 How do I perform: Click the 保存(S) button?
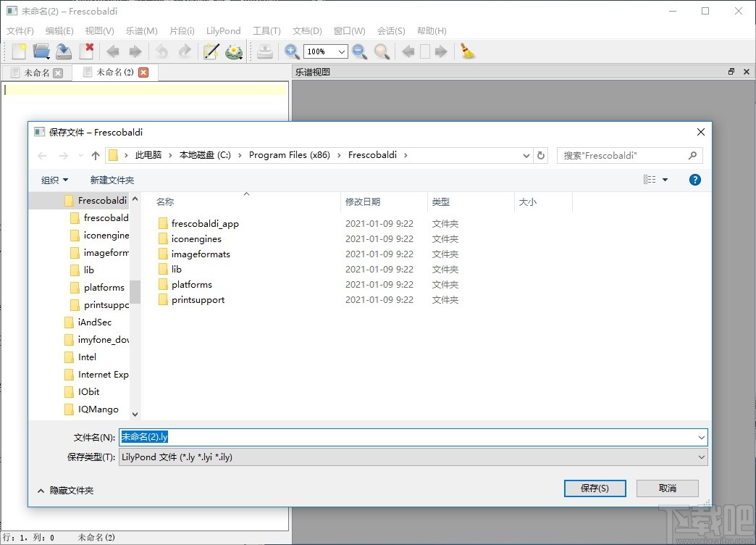(x=595, y=488)
